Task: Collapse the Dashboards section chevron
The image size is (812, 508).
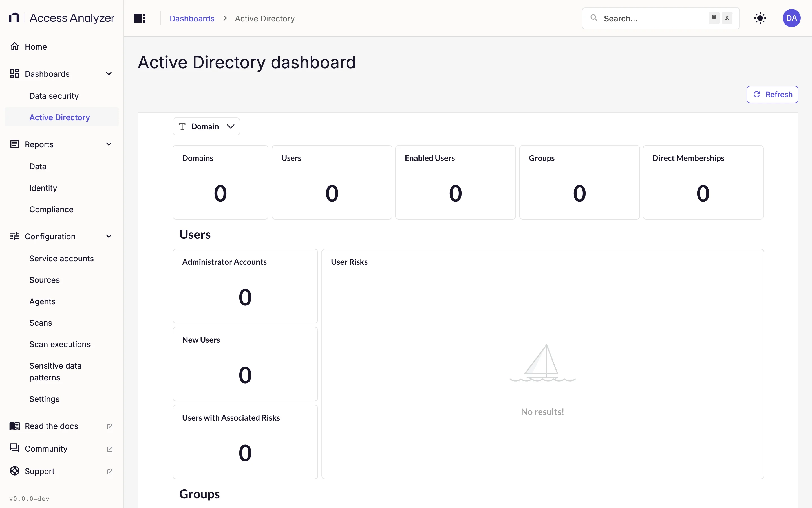Action: click(x=109, y=74)
